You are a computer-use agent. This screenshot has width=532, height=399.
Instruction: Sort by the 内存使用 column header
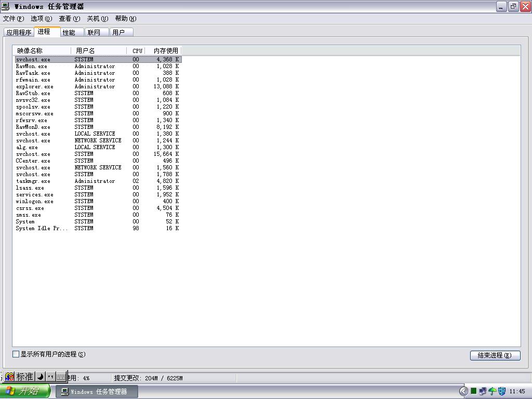pos(163,50)
